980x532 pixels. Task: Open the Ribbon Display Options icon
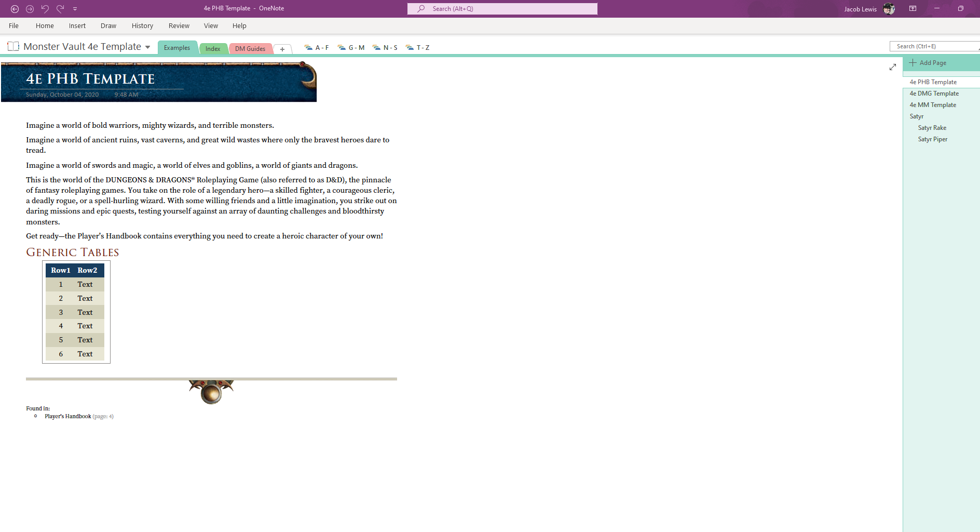(x=913, y=9)
